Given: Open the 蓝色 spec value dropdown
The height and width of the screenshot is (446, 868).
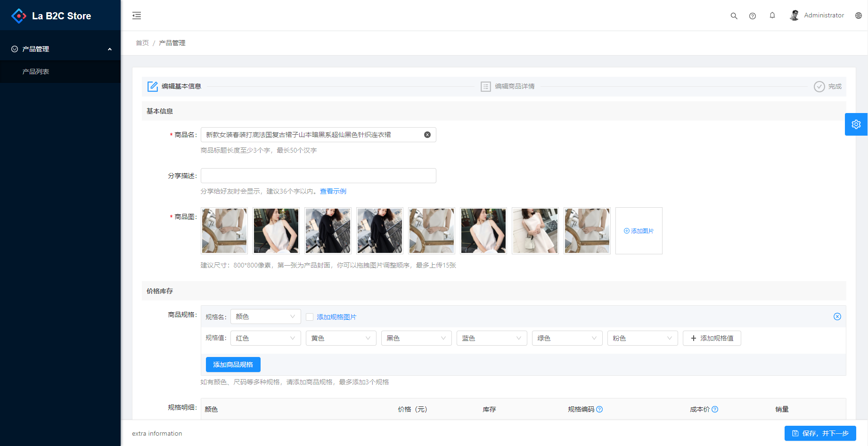Looking at the screenshot, I should pyautogui.click(x=492, y=338).
